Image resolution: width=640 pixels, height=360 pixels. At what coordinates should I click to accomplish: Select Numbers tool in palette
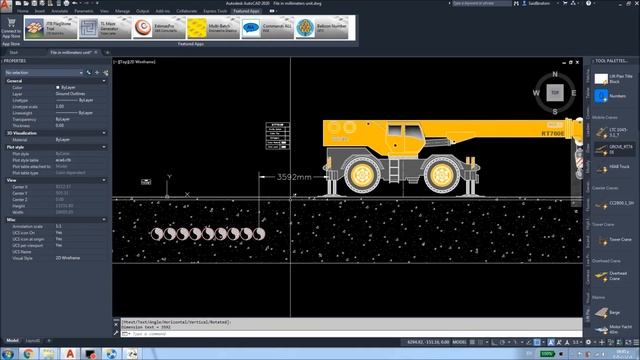coord(613,96)
